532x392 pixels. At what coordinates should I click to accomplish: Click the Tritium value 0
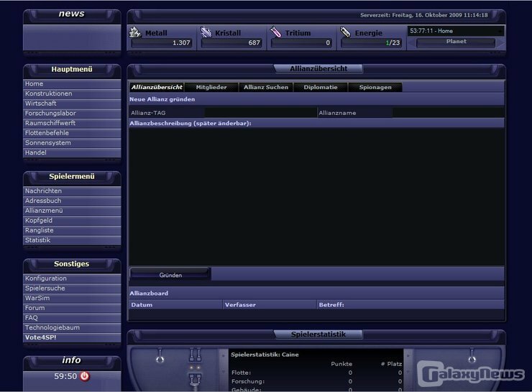(328, 42)
